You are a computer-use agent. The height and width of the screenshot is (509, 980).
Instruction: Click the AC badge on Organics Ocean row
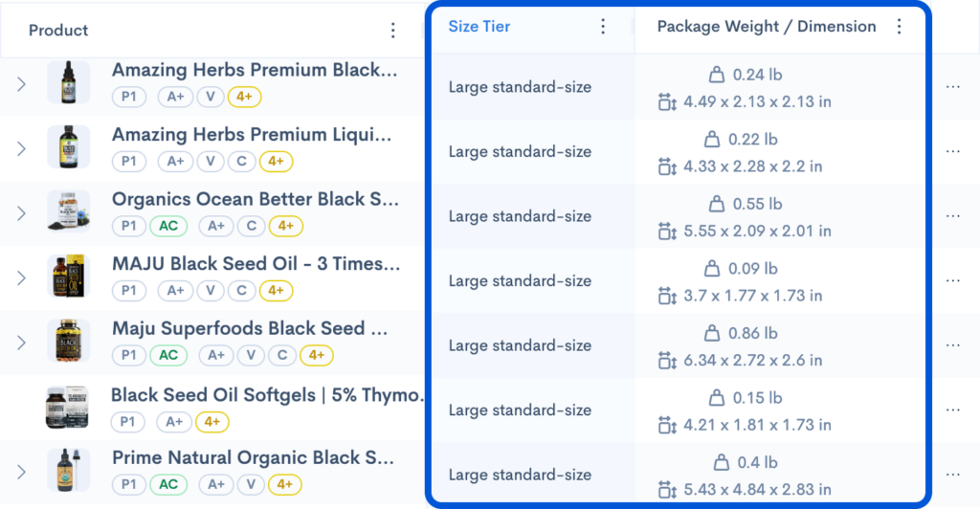click(168, 226)
